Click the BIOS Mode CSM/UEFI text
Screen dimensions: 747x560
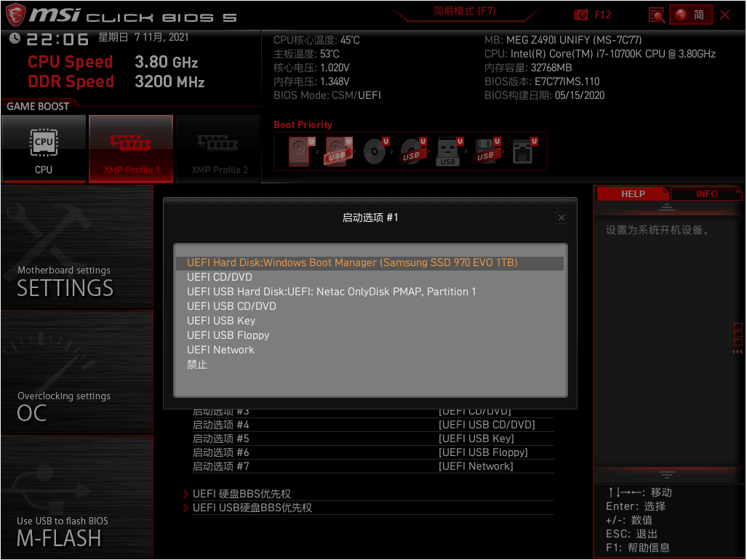[x=327, y=95]
